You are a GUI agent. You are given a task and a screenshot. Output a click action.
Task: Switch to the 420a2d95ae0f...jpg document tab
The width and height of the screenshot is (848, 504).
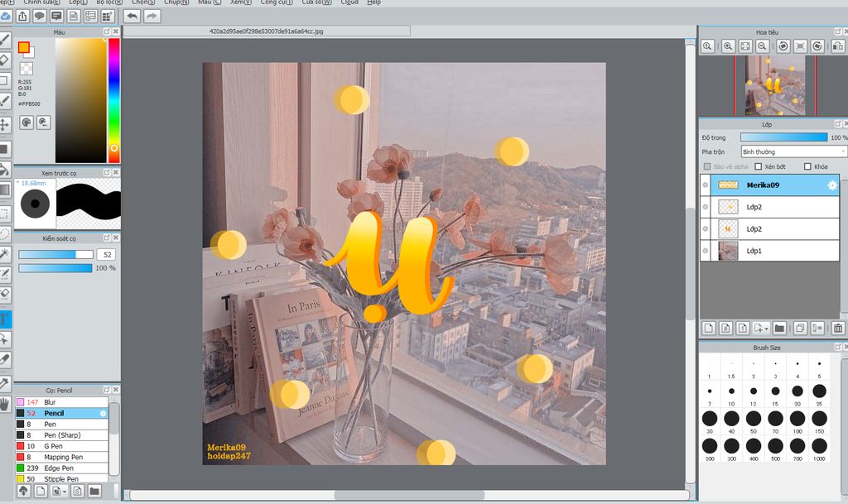tap(267, 31)
